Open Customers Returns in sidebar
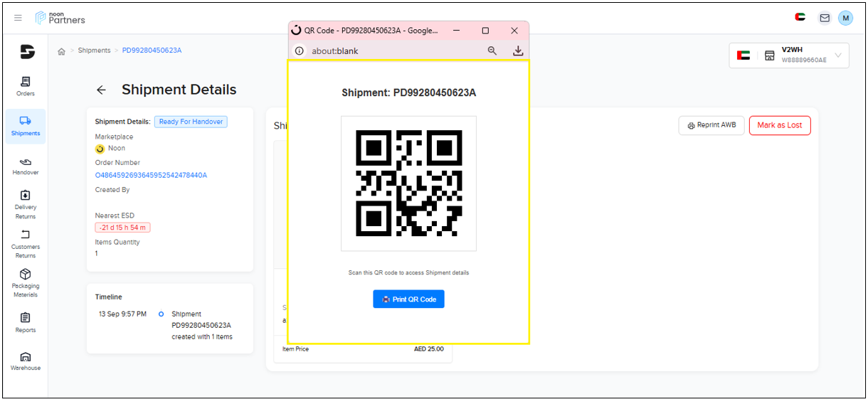Image resolution: width=868 pixels, height=399 pixels. (26, 244)
